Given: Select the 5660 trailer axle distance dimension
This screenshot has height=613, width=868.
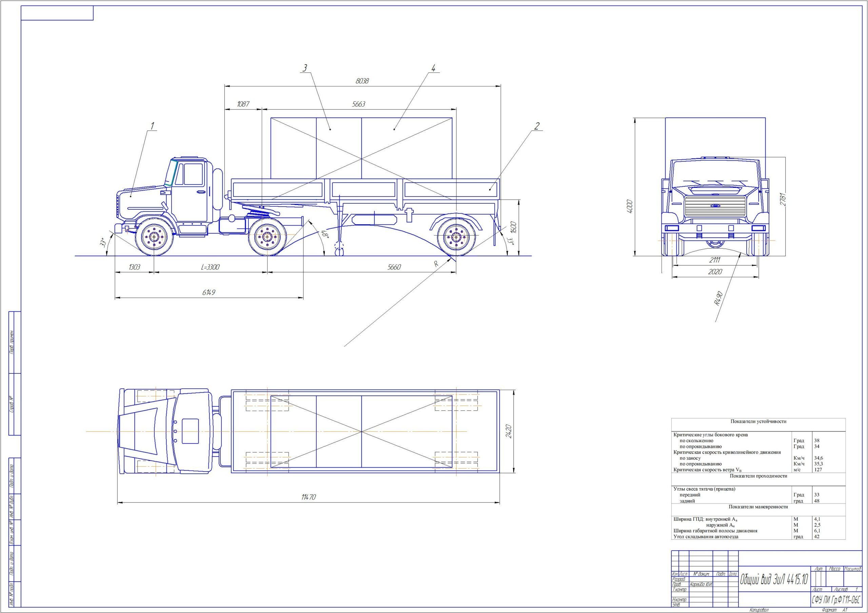Looking at the screenshot, I should [x=394, y=267].
